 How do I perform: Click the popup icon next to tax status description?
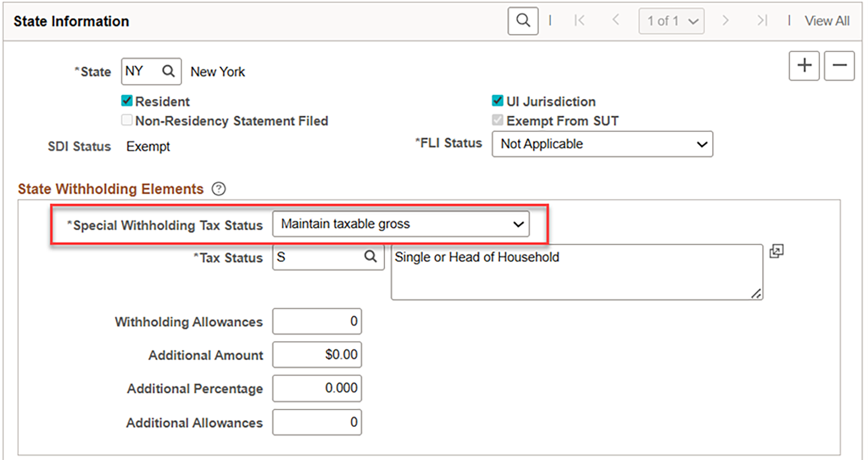tap(776, 252)
